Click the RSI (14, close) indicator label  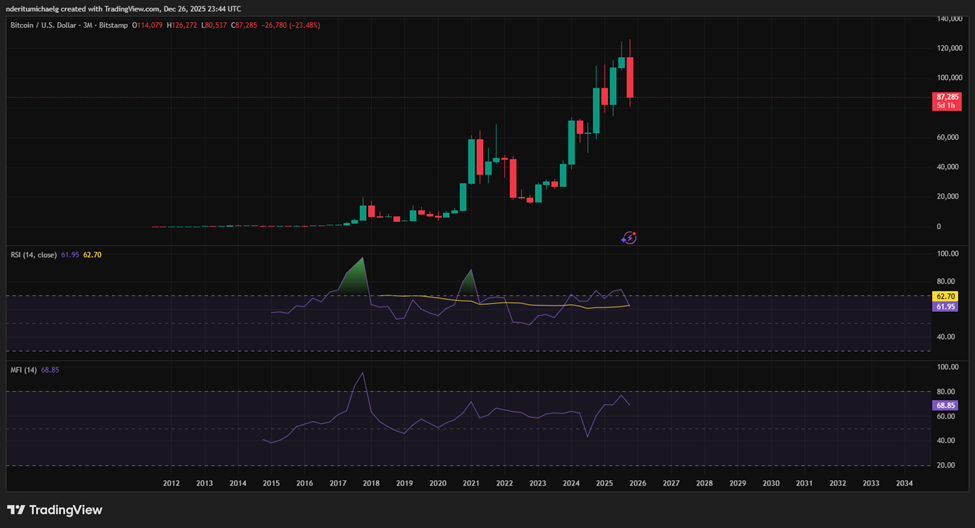(34, 255)
